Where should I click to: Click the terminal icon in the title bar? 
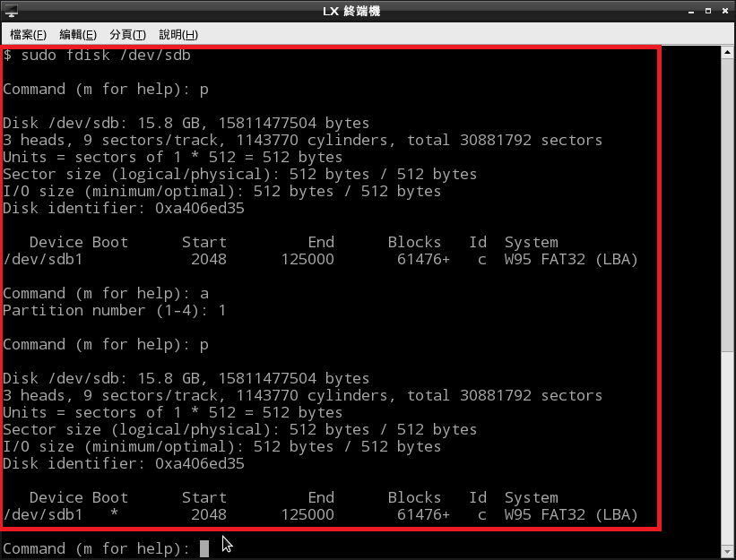pos(11,12)
